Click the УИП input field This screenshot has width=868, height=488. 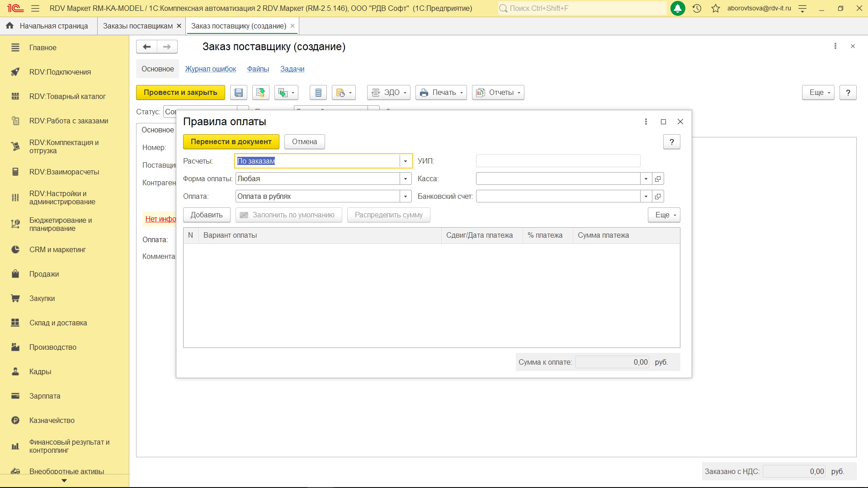click(x=558, y=161)
